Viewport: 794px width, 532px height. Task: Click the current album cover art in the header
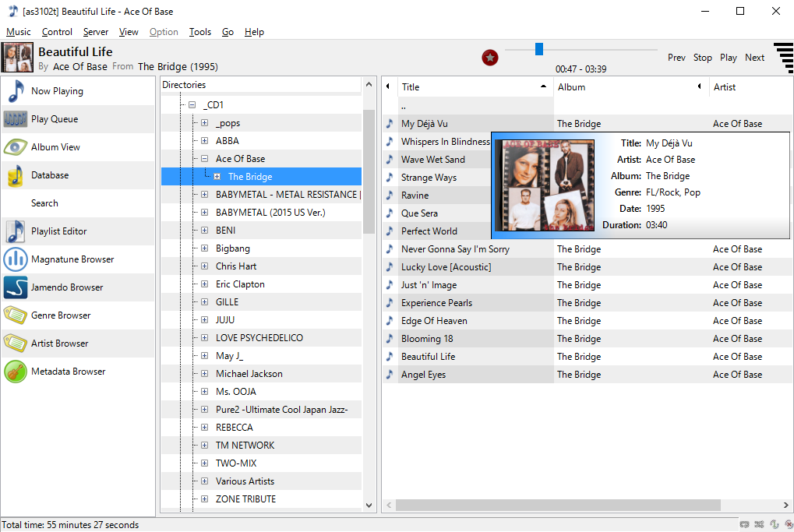pos(17,57)
